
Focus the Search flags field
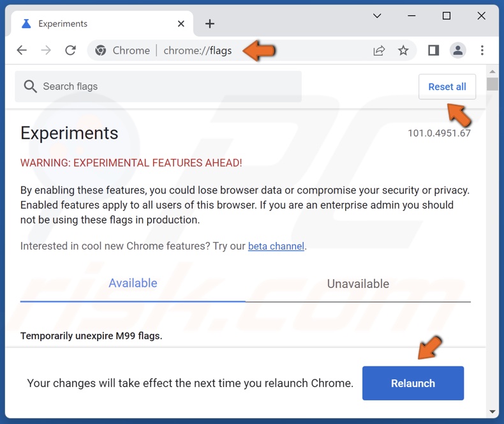pos(158,86)
